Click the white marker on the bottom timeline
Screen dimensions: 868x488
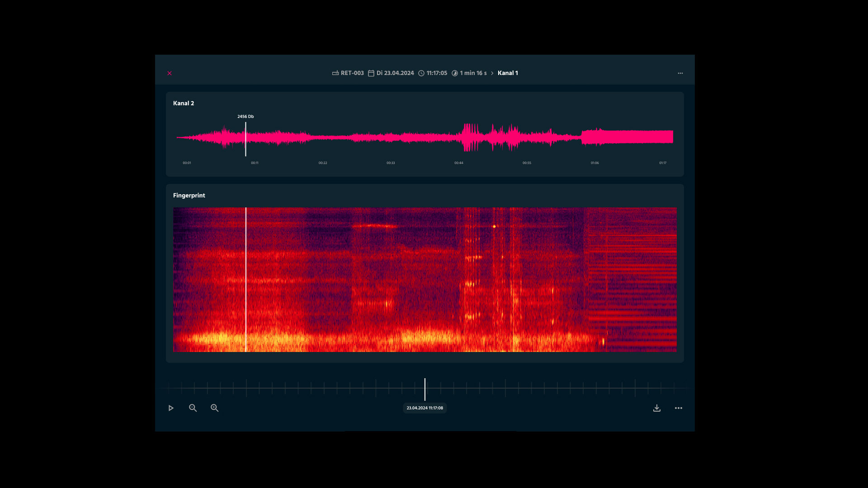coord(425,389)
